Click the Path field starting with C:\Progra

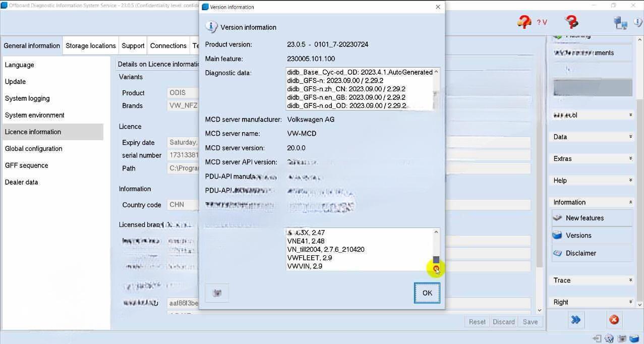[183, 168]
